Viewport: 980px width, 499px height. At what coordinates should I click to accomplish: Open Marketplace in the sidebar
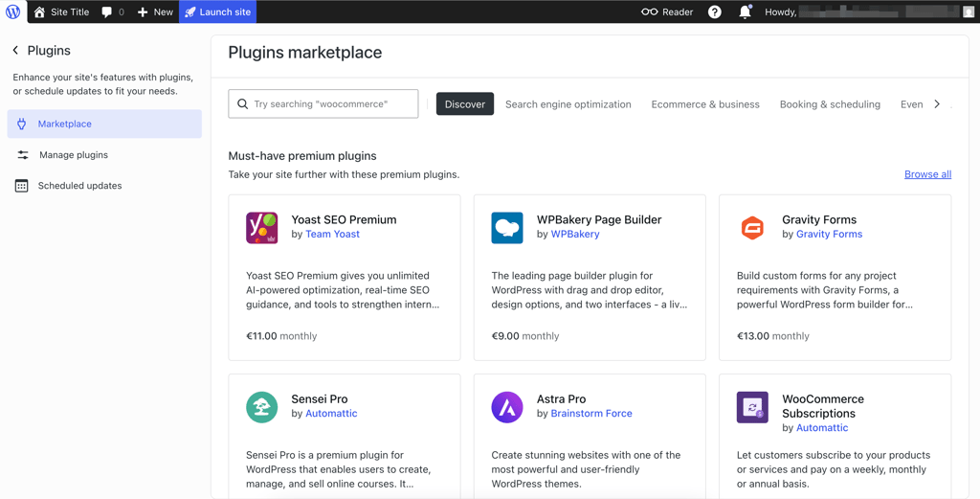point(104,124)
